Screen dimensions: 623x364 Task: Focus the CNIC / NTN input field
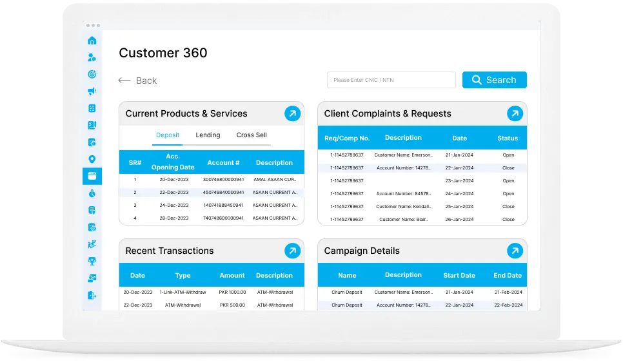[x=391, y=80]
